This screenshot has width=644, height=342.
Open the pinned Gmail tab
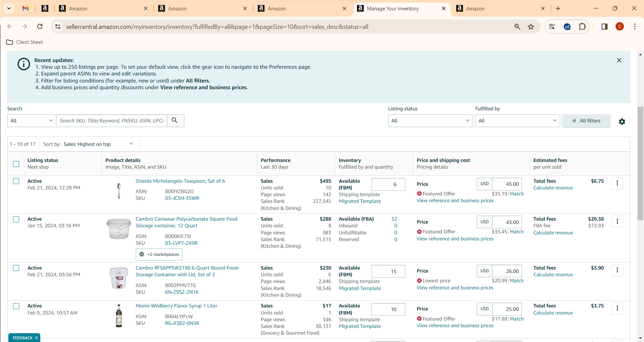point(25,8)
